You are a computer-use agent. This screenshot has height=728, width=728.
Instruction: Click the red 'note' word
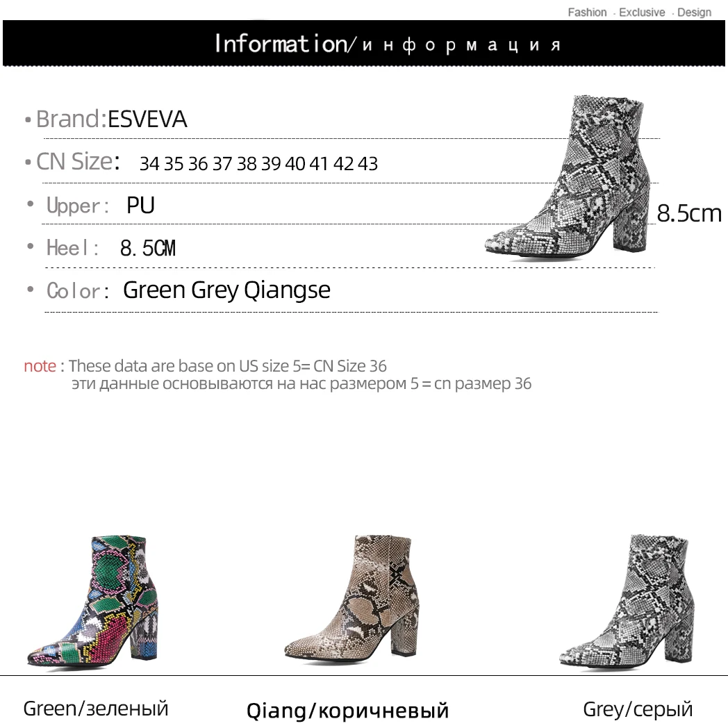click(x=40, y=366)
